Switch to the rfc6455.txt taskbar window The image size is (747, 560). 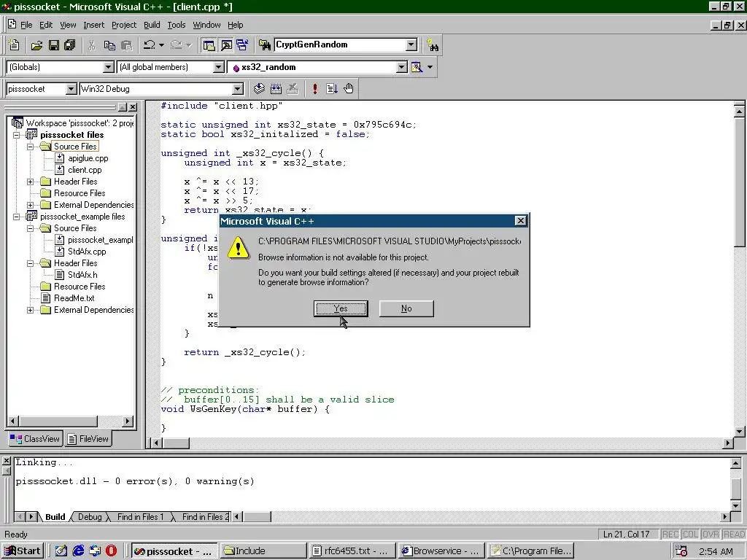coord(352,551)
